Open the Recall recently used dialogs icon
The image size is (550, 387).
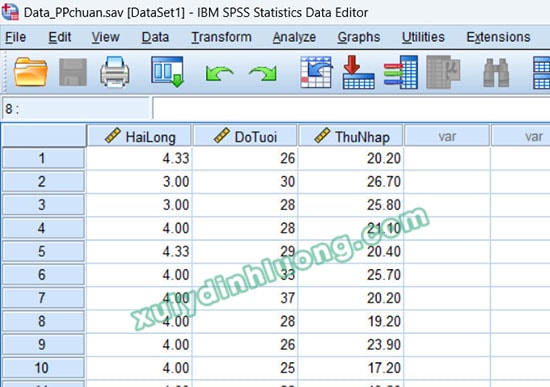(x=168, y=72)
